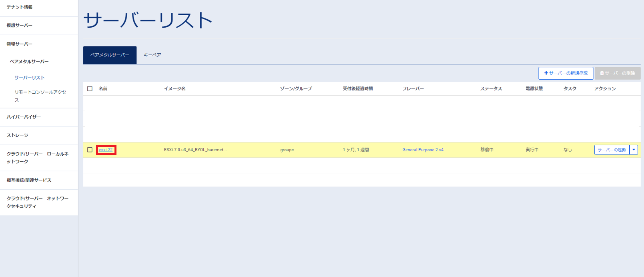The width and height of the screenshot is (644, 277).
Task: Click the 名前 column header
Action: pos(103,89)
